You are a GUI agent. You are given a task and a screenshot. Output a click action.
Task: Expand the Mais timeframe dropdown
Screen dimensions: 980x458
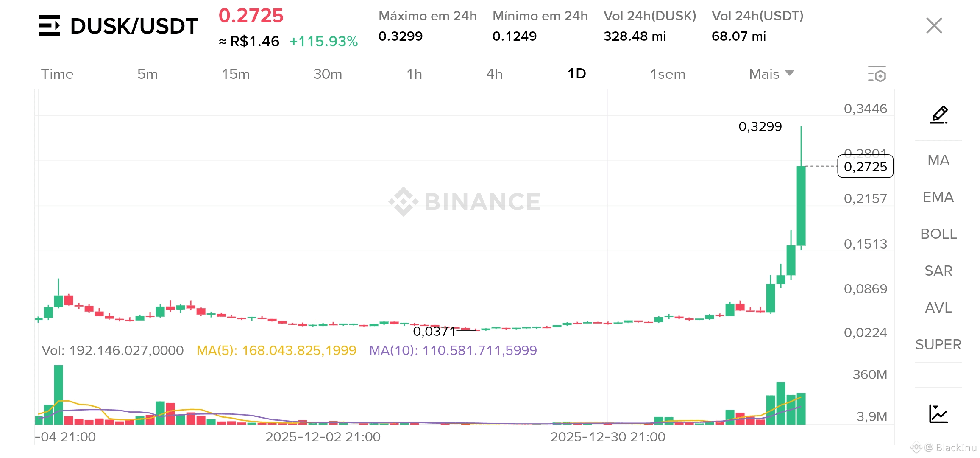coord(771,74)
